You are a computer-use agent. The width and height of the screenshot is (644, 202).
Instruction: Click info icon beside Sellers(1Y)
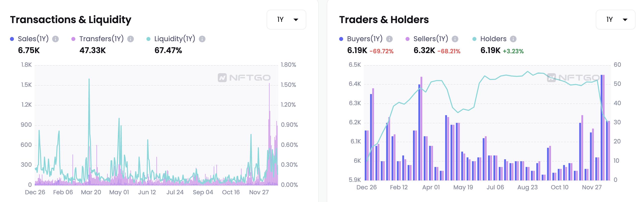pos(455,39)
